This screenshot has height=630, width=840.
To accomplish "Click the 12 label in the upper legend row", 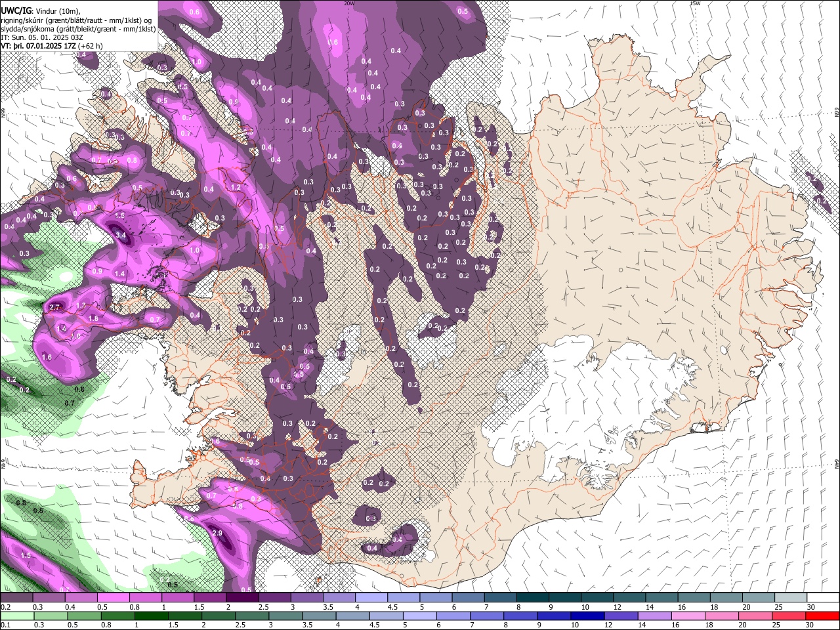I will [x=618, y=607].
